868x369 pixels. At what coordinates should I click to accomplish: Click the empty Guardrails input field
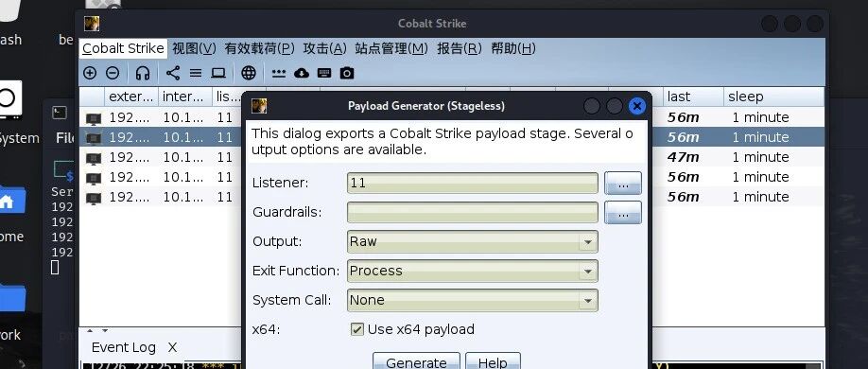pyautogui.click(x=472, y=212)
